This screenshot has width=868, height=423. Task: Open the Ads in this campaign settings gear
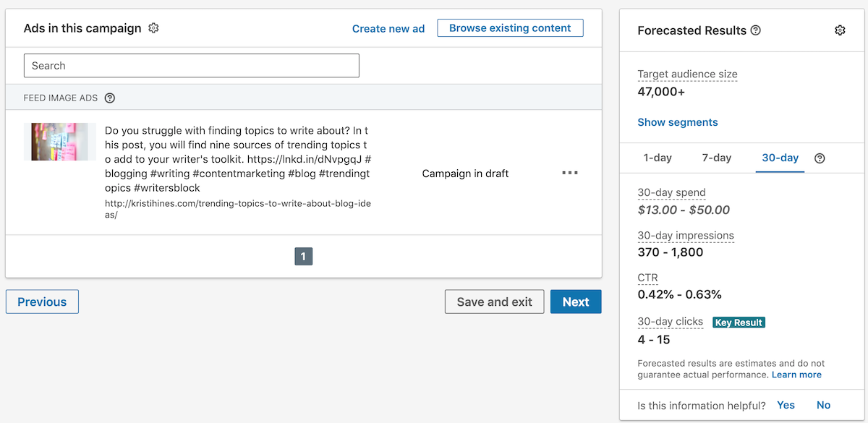[153, 27]
